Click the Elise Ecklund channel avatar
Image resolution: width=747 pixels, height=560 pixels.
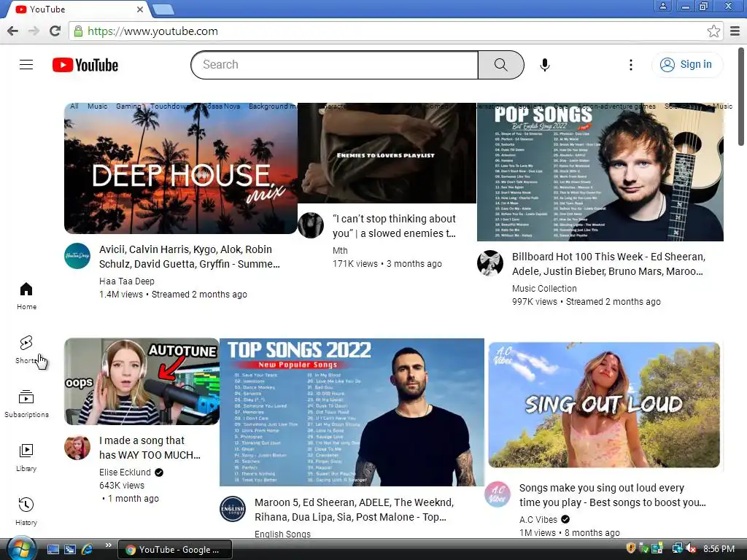77,447
